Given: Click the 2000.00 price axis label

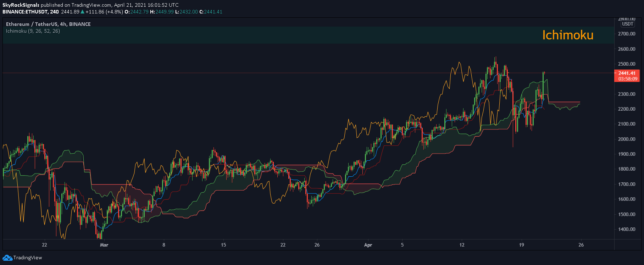Looking at the screenshot, I should click(627, 139).
